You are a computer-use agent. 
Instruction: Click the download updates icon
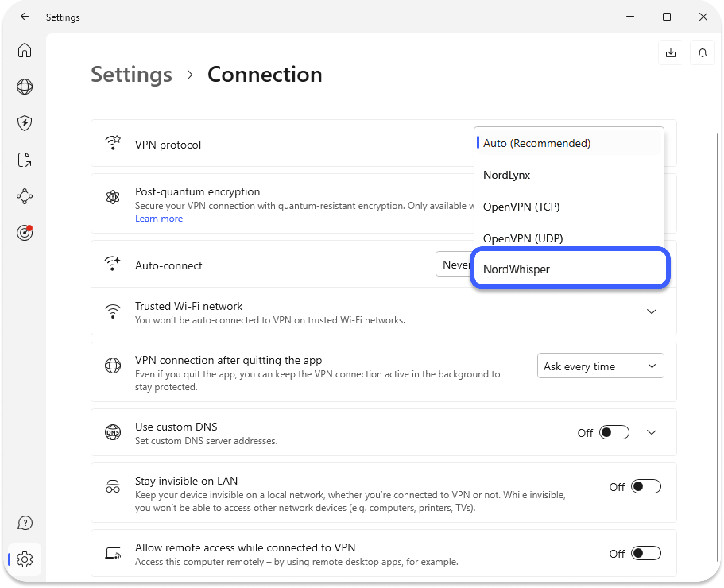671,52
